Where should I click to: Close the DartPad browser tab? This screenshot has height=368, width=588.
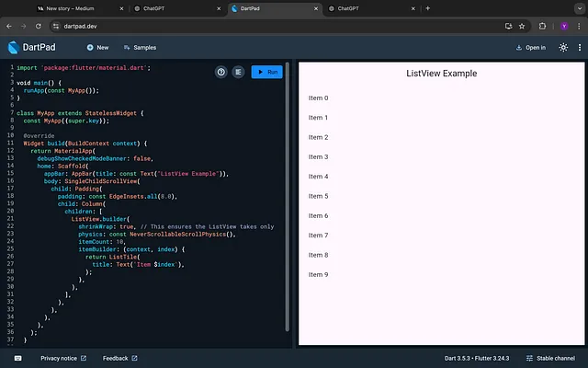coord(316,8)
